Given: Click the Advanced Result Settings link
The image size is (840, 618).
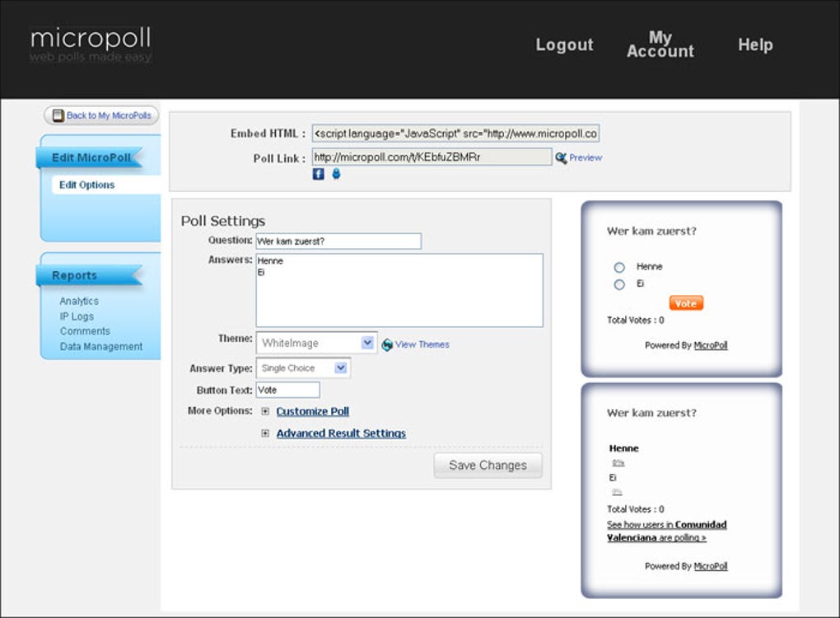Looking at the screenshot, I should 341,433.
